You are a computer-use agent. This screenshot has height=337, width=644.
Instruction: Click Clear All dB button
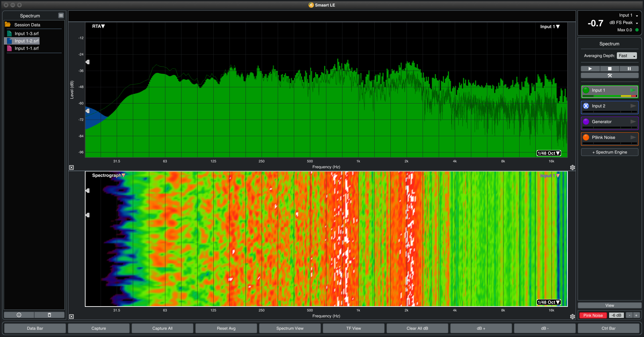coord(417,328)
